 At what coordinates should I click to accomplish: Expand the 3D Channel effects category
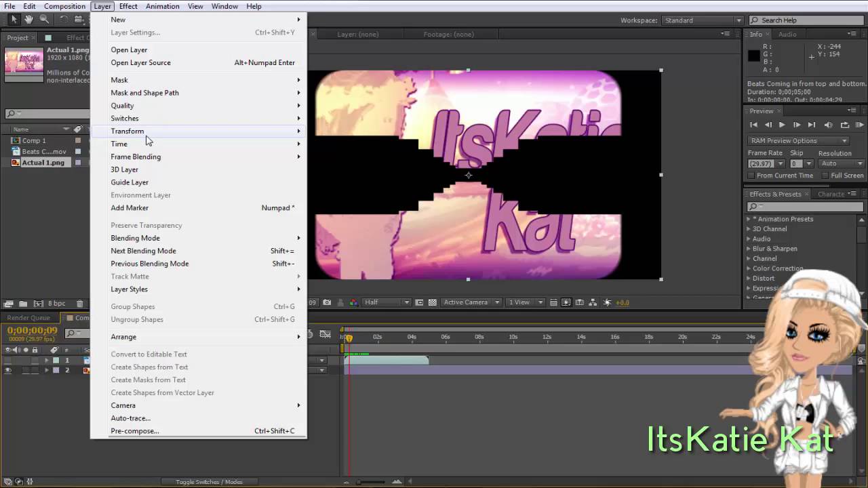coord(749,229)
